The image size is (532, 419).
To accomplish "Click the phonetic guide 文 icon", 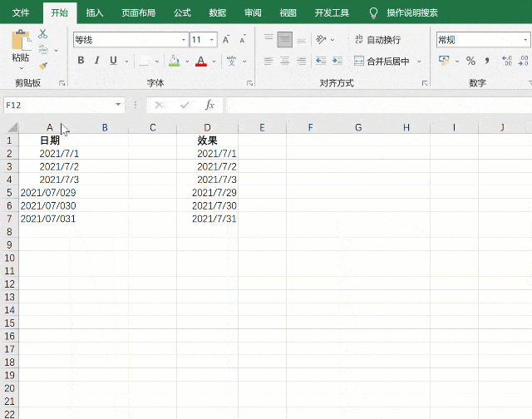I will [231, 61].
